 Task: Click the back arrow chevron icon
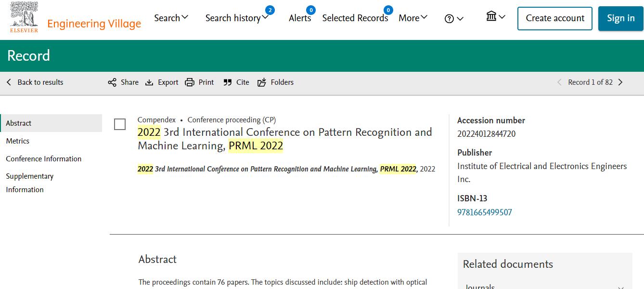pos(9,82)
